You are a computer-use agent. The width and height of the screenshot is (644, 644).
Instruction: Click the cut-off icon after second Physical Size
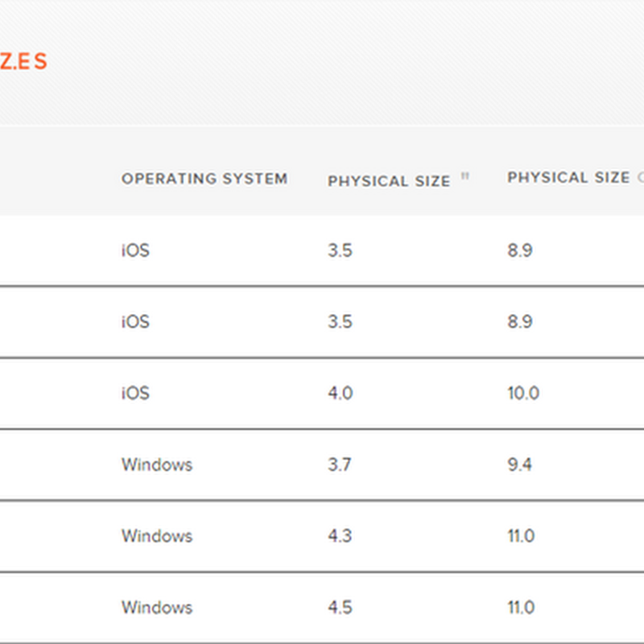point(640,178)
